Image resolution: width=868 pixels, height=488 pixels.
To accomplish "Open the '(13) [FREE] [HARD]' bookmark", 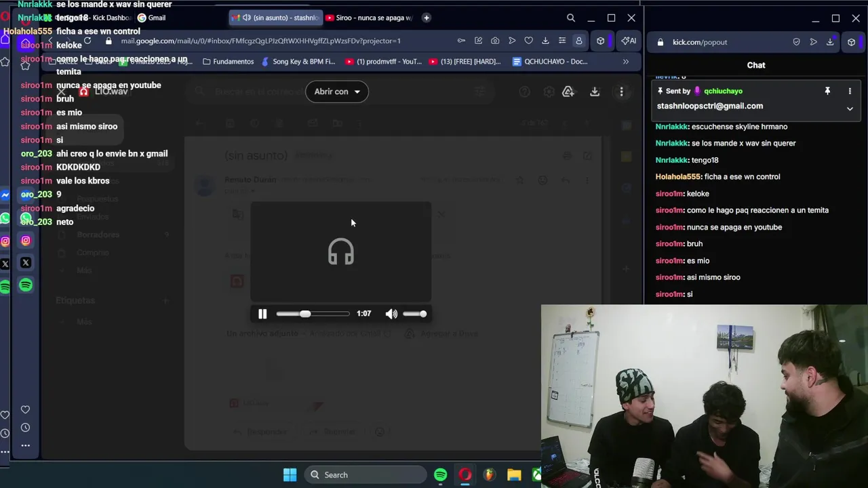I will pos(465,61).
